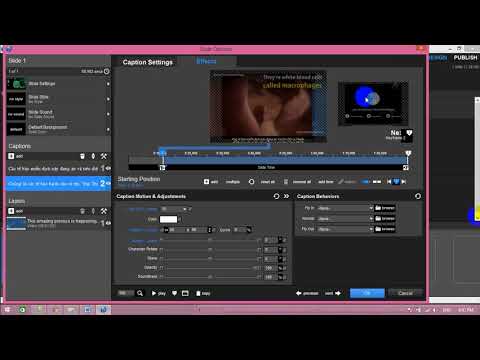Browse for a Fly Out effect
The height and width of the screenshot is (360, 480).
coord(385,229)
